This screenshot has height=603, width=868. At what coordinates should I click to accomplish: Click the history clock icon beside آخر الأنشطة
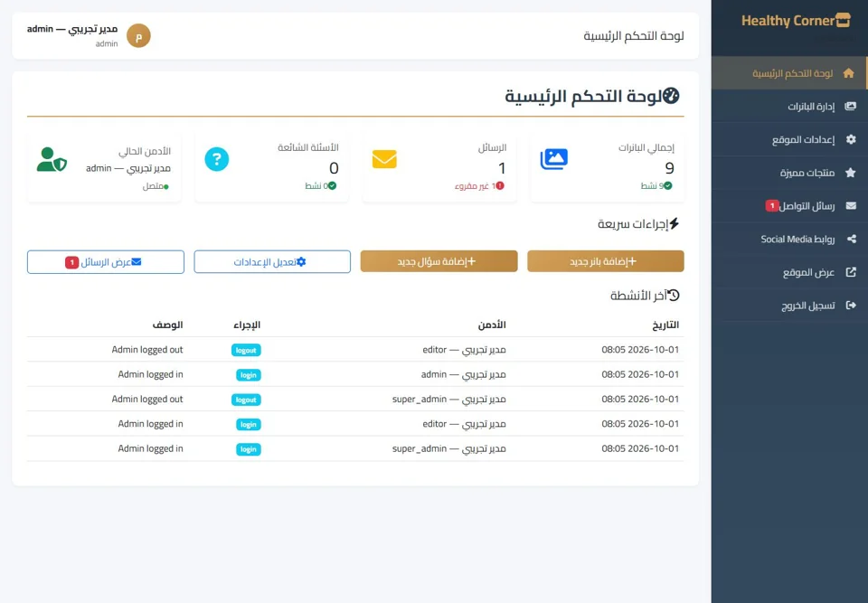point(673,295)
